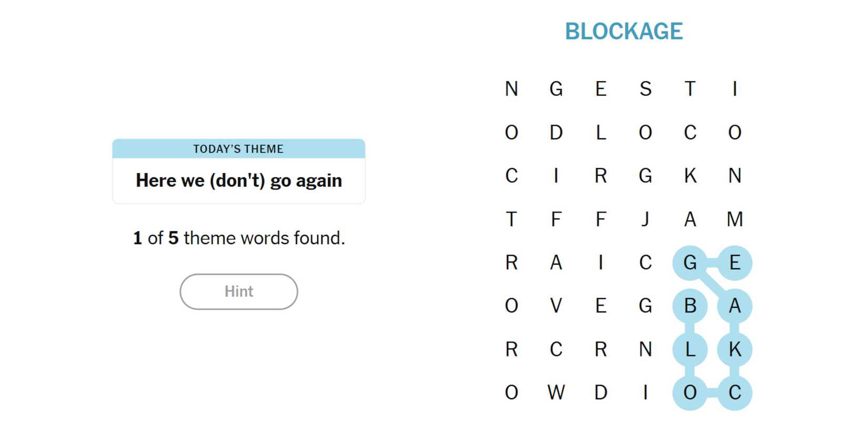The width and height of the screenshot is (868, 434).
Task: Select the letter J in the grid
Action: (x=645, y=219)
